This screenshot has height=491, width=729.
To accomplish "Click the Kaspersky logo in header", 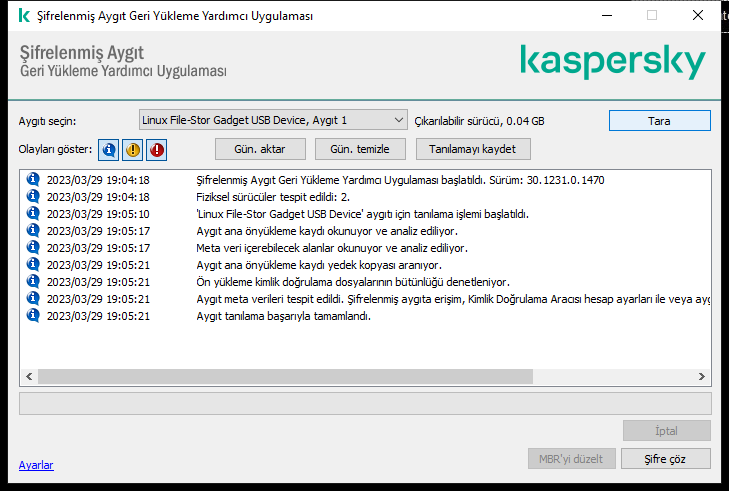I will [612, 62].
